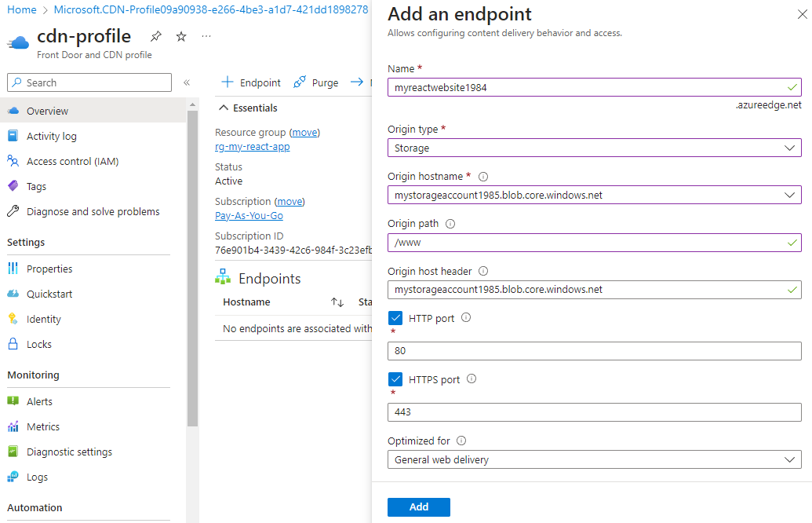Click move link next to Subscription
This screenshot has height=523, width=812.
(x=289, y=202)
